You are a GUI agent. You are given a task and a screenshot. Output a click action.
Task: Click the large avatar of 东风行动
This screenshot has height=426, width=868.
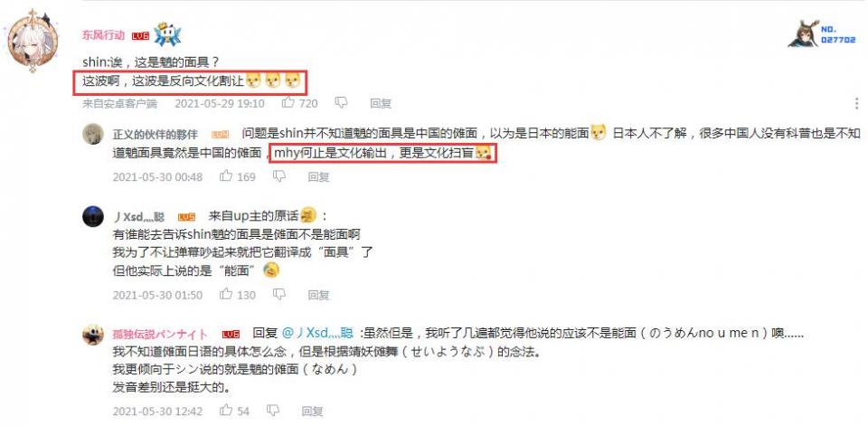(33, 43)
